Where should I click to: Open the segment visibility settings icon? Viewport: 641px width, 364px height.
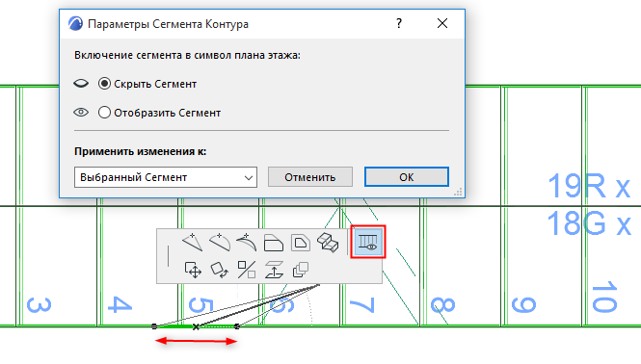[x=368, y=242]
